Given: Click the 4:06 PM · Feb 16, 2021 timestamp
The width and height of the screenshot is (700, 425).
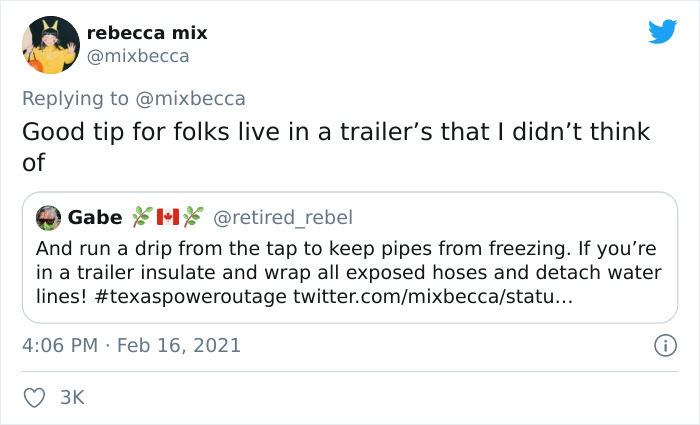Looking at the screenshot, I should click(132, 345).
